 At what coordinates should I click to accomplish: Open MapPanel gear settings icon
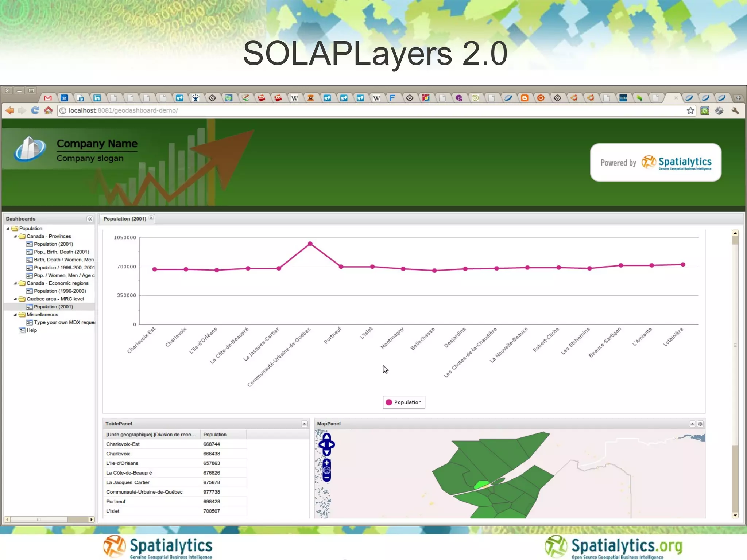[700, 424]
